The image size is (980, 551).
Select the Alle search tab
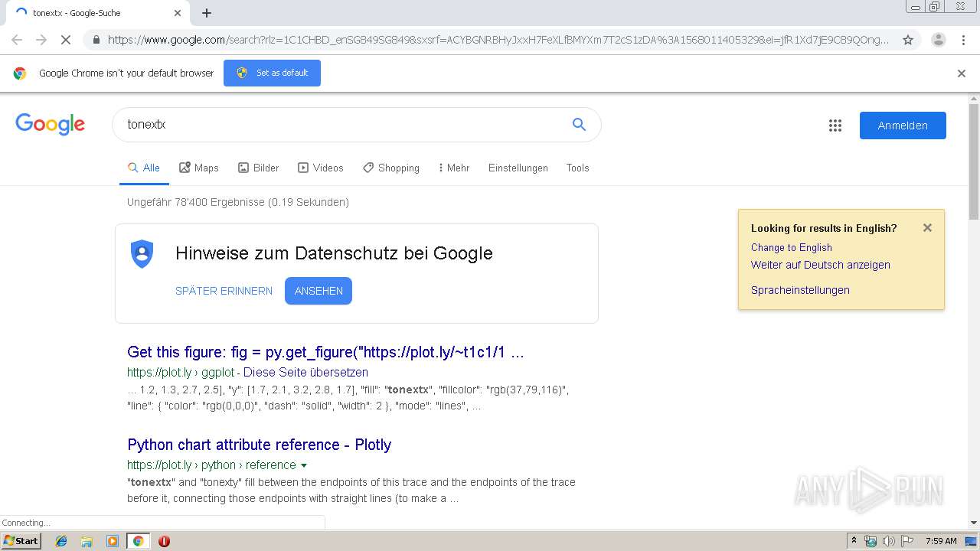click(144, 168)
